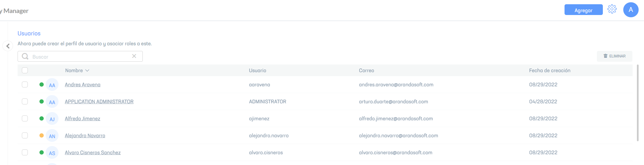Click the Agregar button
Viewport: 644px width, 165px height.
(x=583, y=10)
